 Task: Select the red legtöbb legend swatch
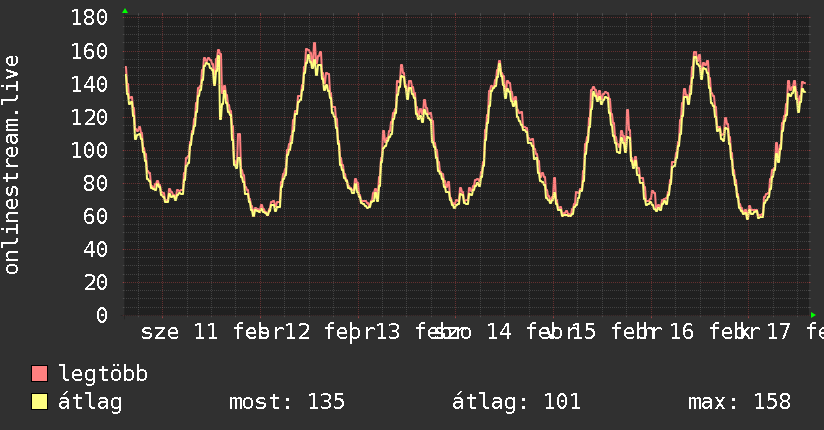(x=40, y=374)
